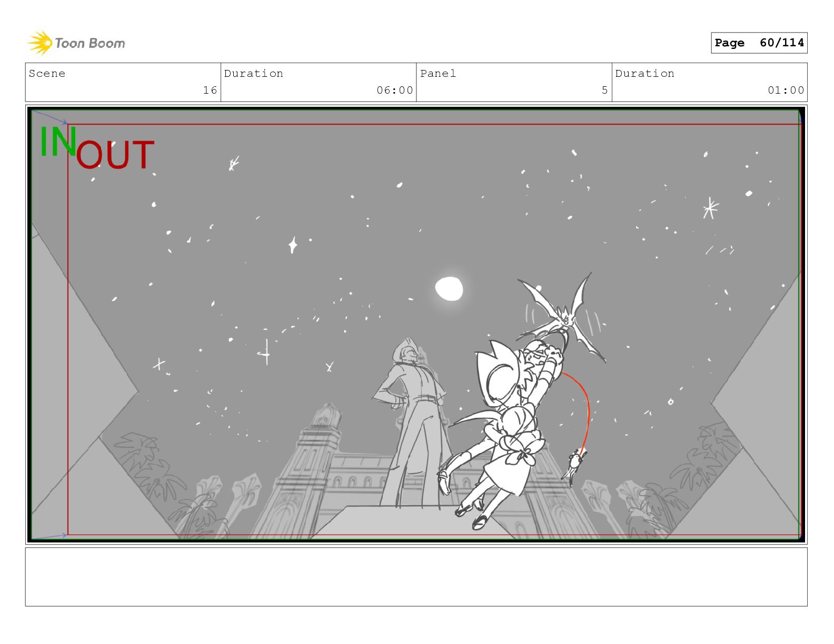Select the panel number 5
The width and height of the screenshot is (834, 644).
coord(605,90)
